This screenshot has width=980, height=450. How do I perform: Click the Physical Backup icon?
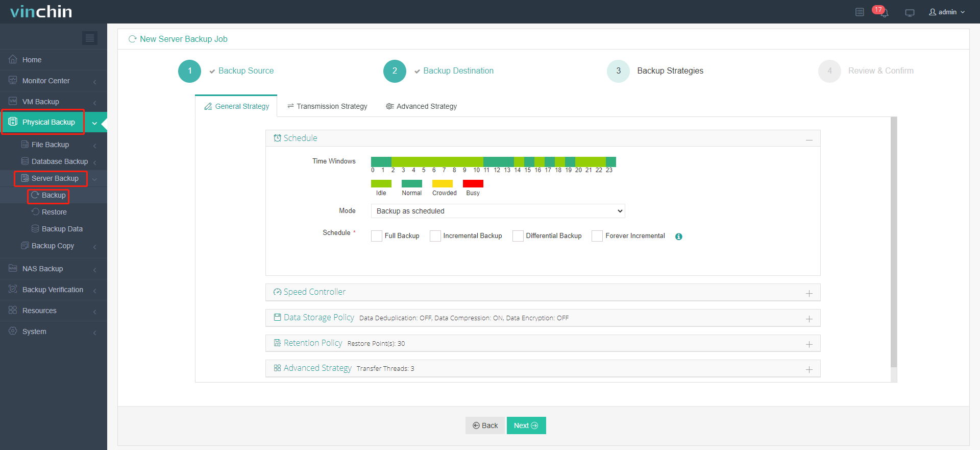click(13, 122)
